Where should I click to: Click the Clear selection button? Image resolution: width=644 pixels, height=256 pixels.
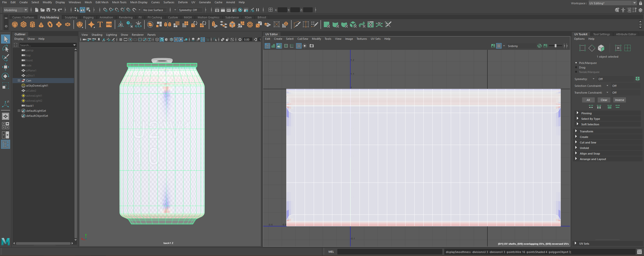(x=604, y=100)
